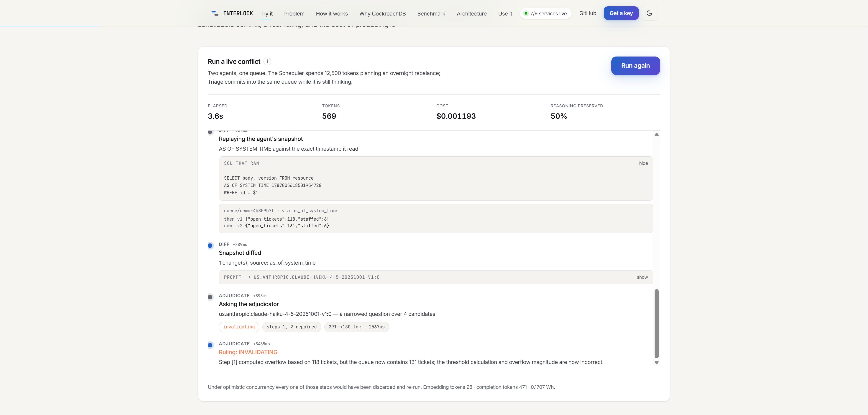Go to the Use it section
The width and height of the screenshot is (868, 415).
point(505,13)
